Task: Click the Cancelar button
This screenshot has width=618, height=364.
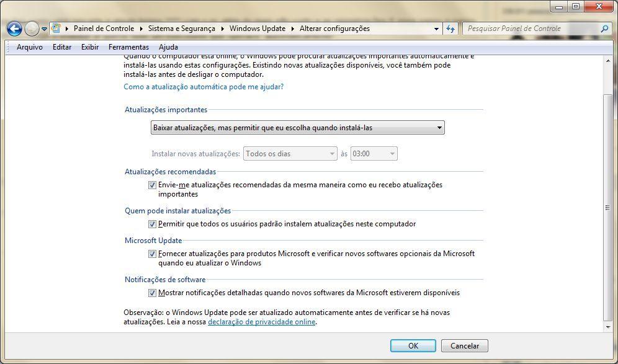Action: [x=464, y=345]
